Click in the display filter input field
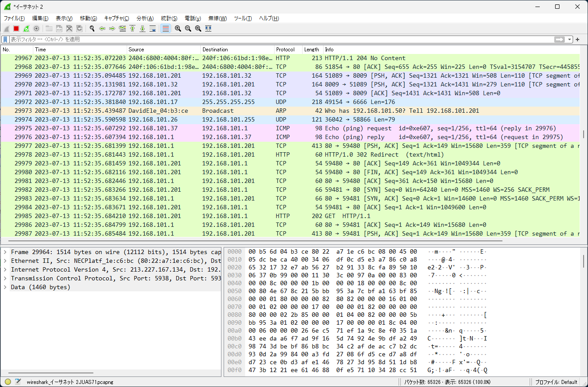The height and width of the screenshot is (387, 588). pyautogui.click(x=281, y=39)
